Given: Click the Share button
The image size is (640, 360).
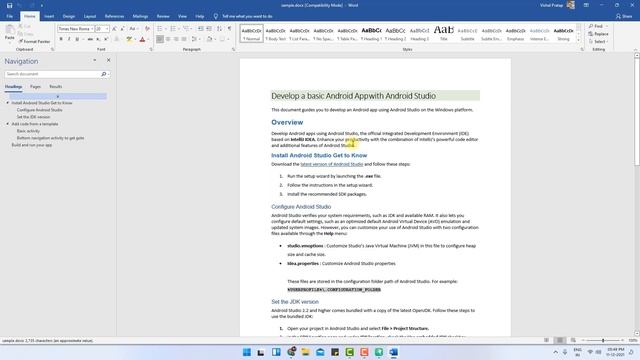Looking at the screenshot, I should [624, 16].
